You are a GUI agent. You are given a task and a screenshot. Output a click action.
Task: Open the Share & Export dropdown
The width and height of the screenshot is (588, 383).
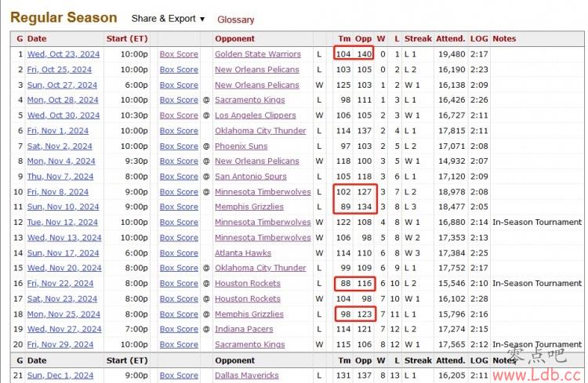click(x=168, y=19)
